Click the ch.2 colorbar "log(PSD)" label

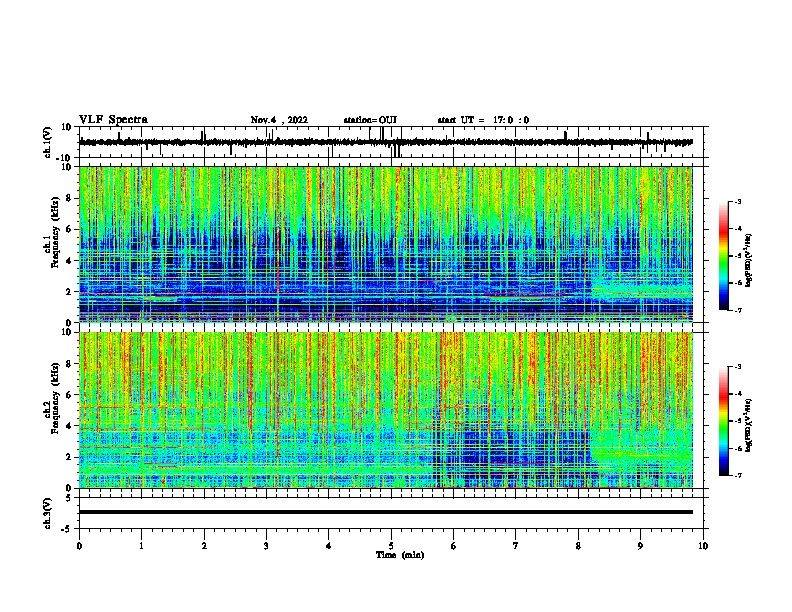(749, 425)
